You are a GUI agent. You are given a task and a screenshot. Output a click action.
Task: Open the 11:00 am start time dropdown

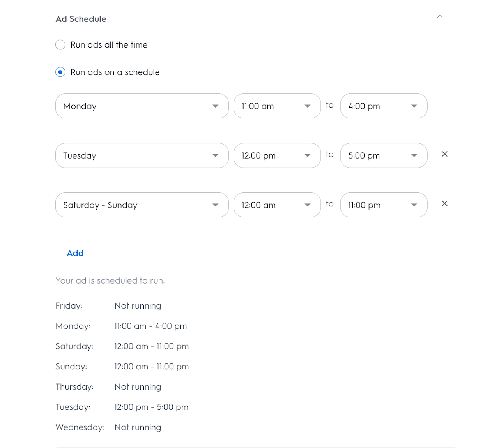(277, 106)
